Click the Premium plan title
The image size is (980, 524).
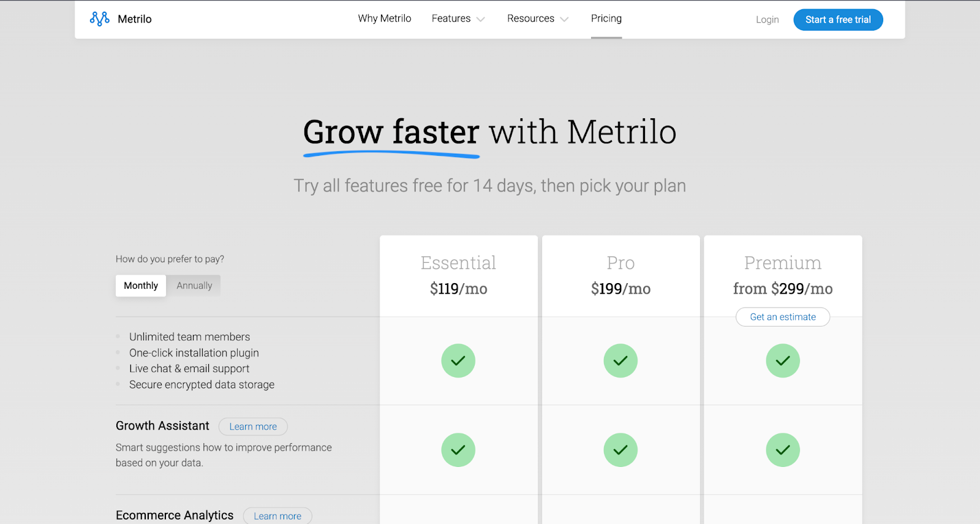783,263
